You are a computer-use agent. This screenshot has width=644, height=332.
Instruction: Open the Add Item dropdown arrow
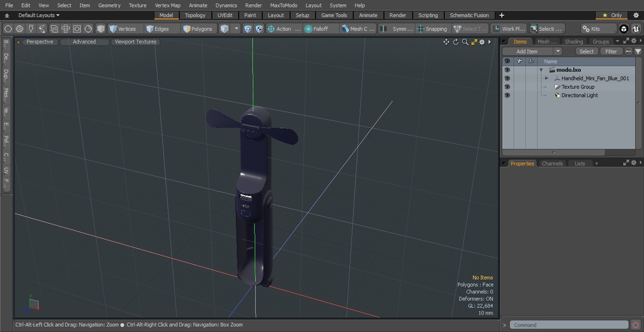pyautogui.click(x=558, y=51)
